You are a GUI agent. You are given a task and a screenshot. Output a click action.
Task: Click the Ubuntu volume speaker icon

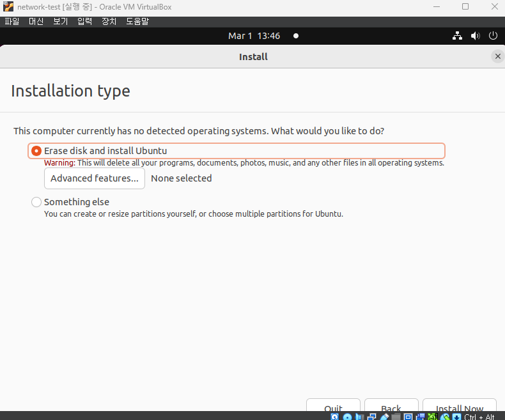[x=475, y=36]
